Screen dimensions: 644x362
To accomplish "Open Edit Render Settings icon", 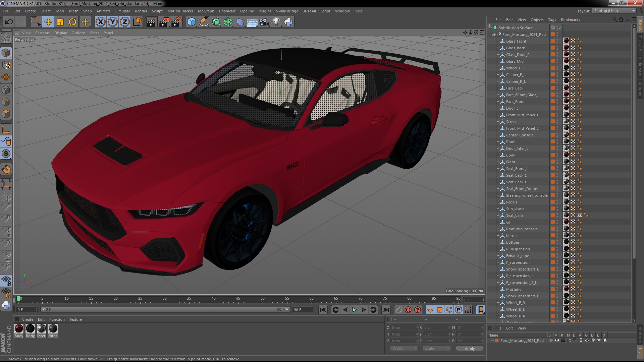I will pos(176,22).
